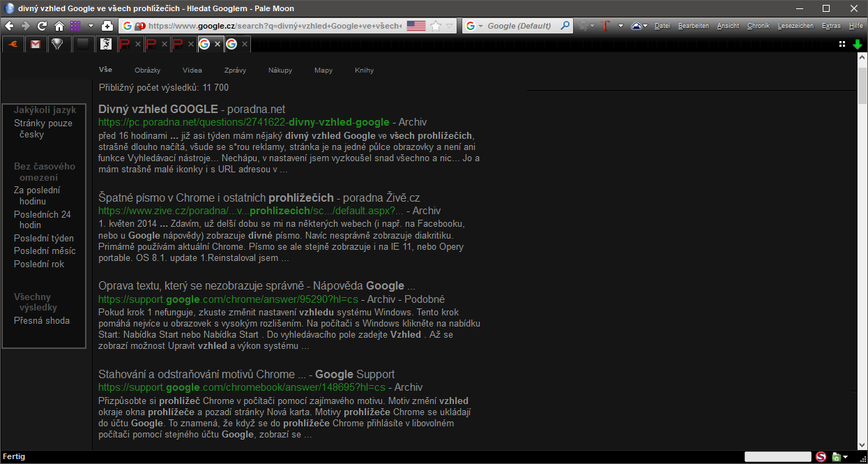
Task: Expand the arrow next to the red T icon
Action: coord(620,26)
